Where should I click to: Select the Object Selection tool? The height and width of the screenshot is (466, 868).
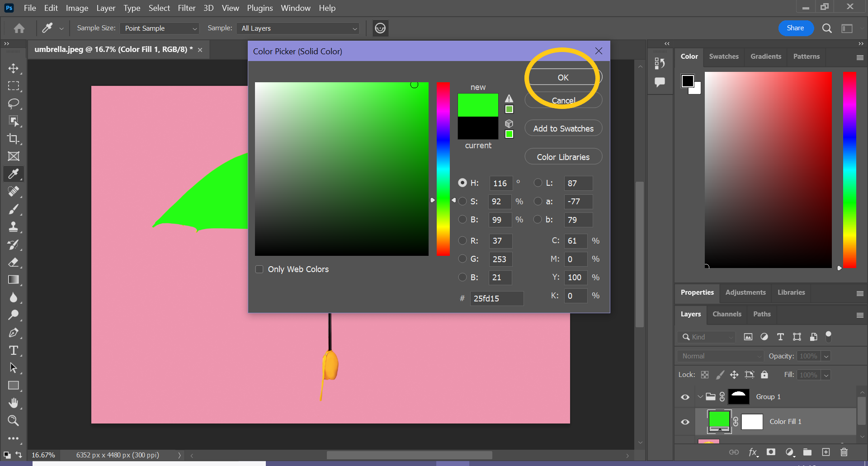(14, 121)
